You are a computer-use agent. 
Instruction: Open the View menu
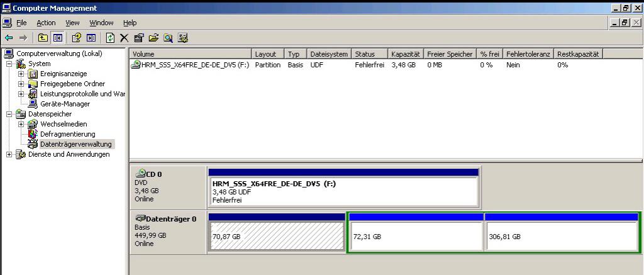click(72, 23)
